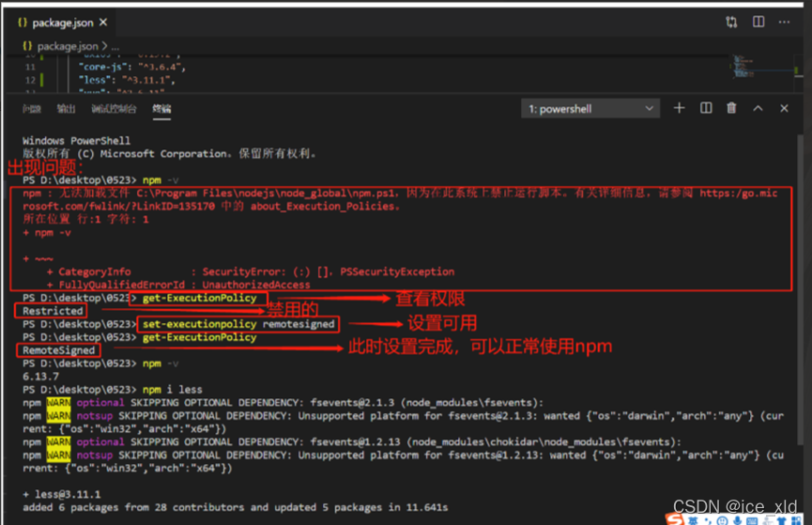812x525 pixels.
Task: Open changes compare icon in editor toolbar
Action: [731, 22]
